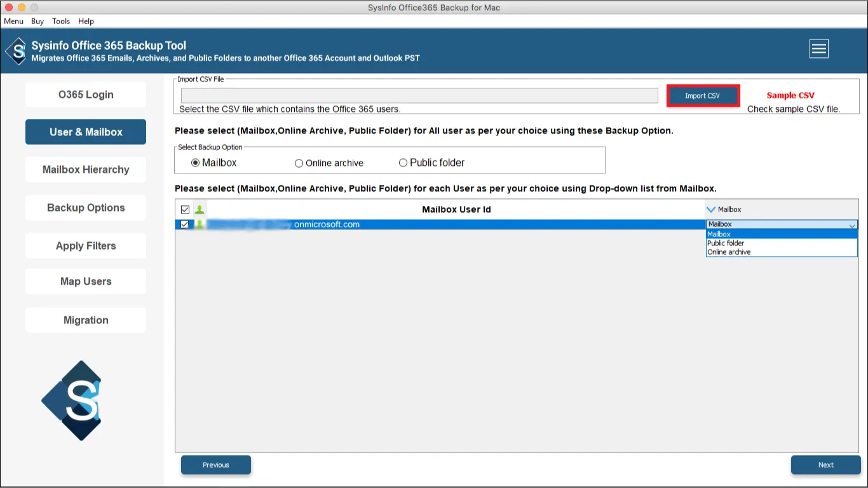868x488 pixels.
Task: Click the green user icon in table header
Action: 200,210
